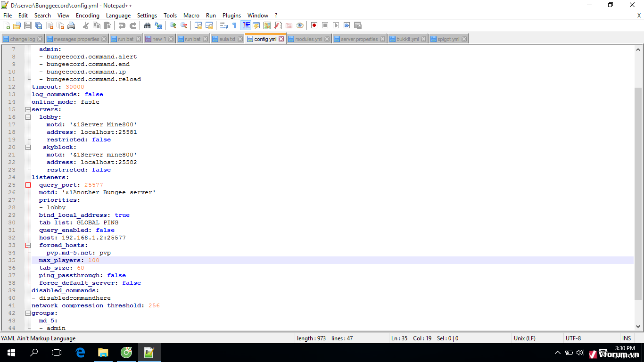Switch to the server.properties tab

click(x=359, y=39)
